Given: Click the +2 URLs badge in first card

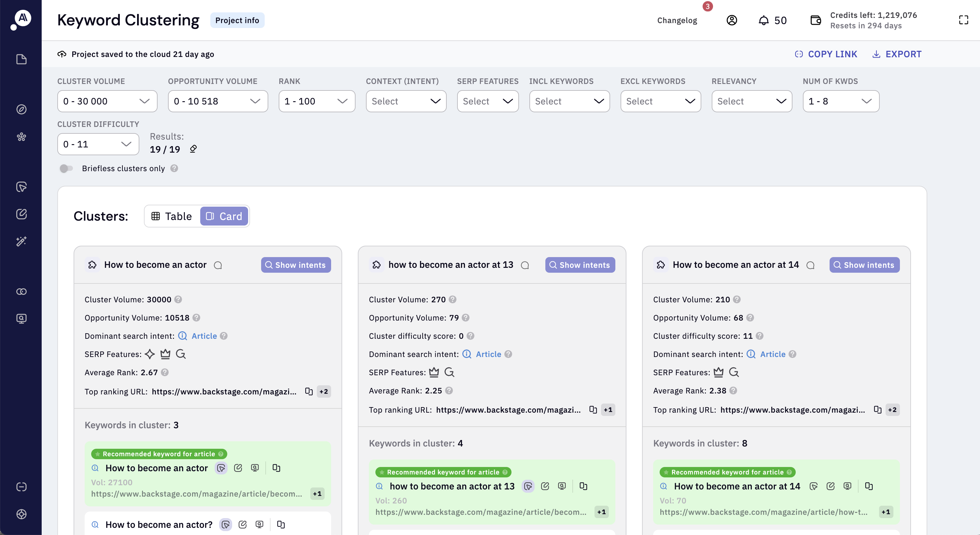Looking at the screenshot, I should (x=323, y=391).
